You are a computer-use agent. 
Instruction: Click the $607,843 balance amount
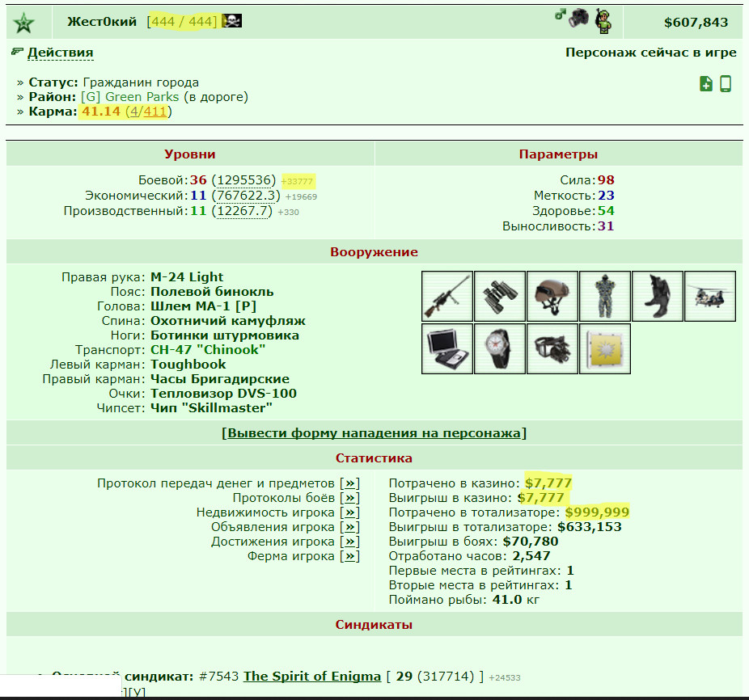(x=696, y=23)
